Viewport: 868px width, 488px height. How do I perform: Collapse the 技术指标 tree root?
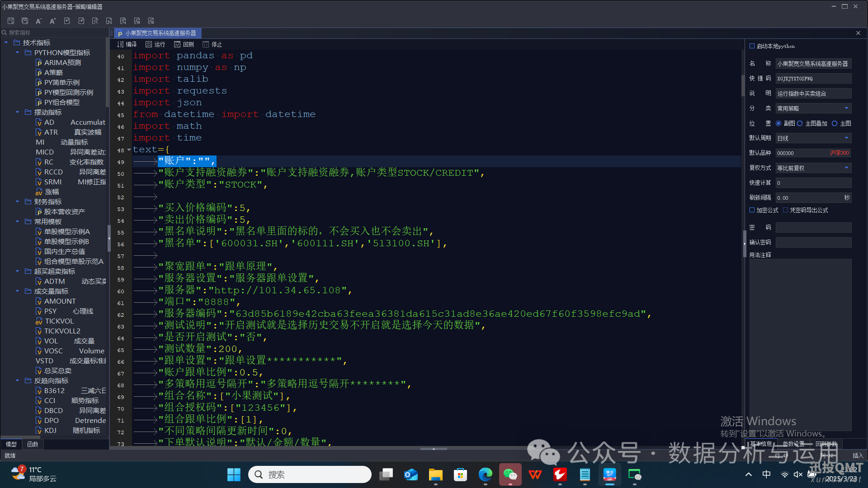tap(6, 42)
